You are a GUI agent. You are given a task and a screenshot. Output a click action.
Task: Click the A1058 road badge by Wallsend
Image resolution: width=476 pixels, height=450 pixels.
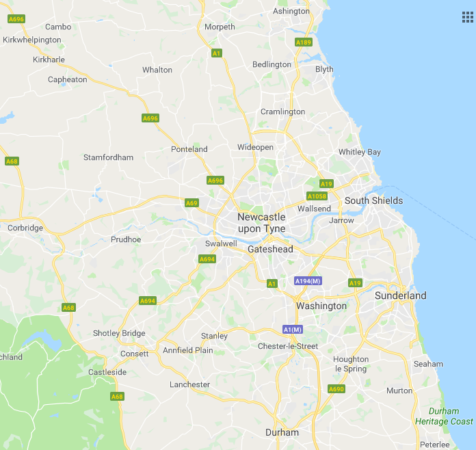pyautogui.click(x=317, y=196)
